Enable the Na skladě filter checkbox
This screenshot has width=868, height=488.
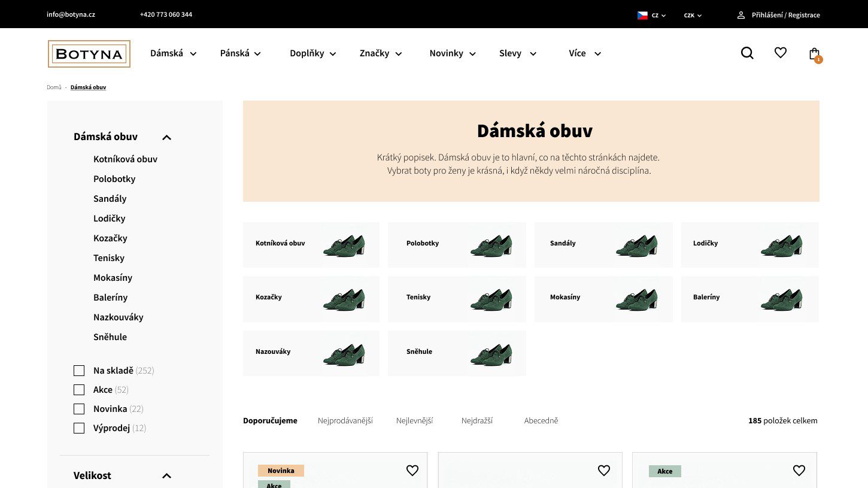point(79,371)
